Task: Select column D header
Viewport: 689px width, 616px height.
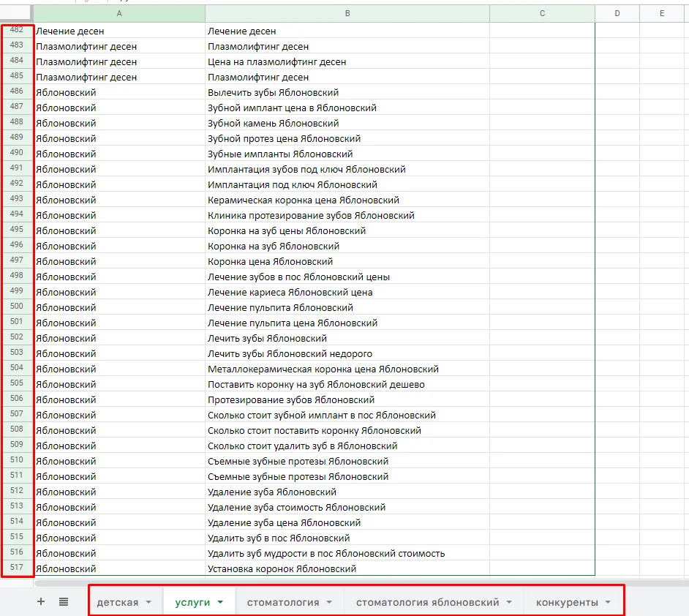Action: point(617,14)
